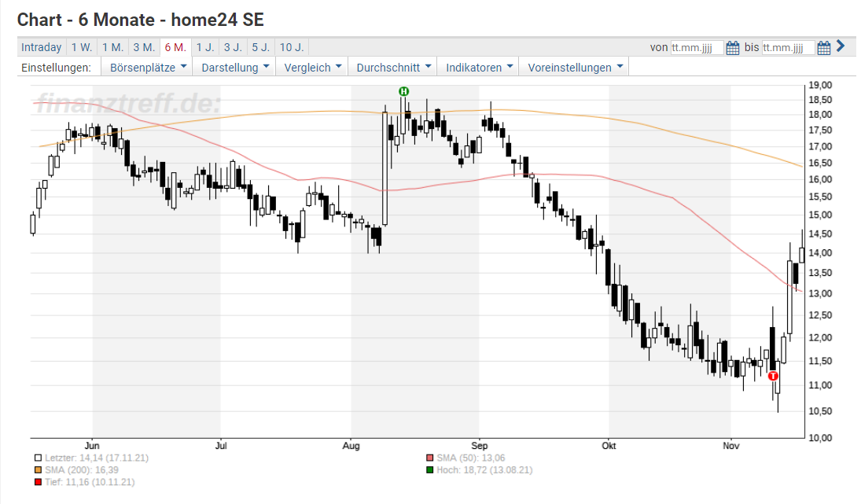Select the 3 J. timeframe tab
Screen dimensions: 861x504
pyautogui.click(x=233, y=47)
